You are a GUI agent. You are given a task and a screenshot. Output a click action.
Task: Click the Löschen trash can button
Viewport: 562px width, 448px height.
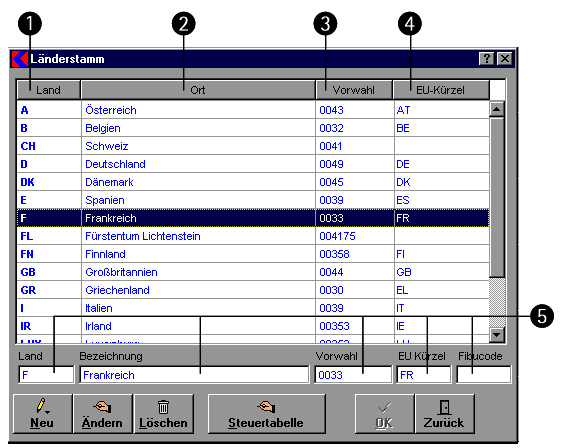(163, 414)
